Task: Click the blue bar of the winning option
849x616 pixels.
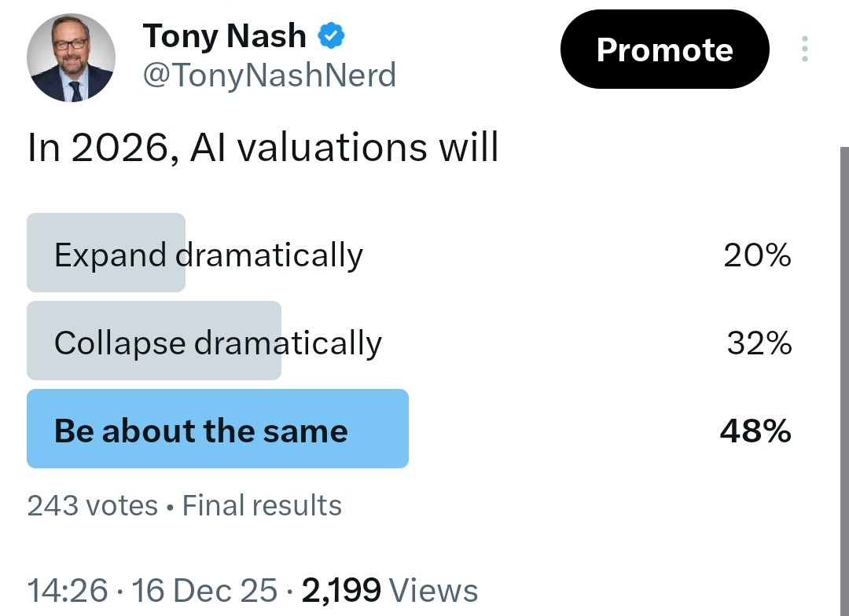Action: [x=218, y=428]
